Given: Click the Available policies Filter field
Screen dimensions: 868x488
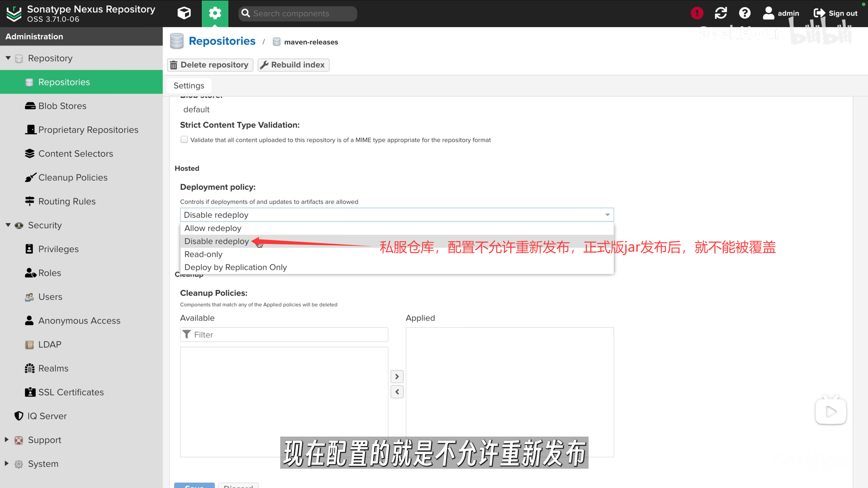Looking at the screenshot, I should 284,335.
